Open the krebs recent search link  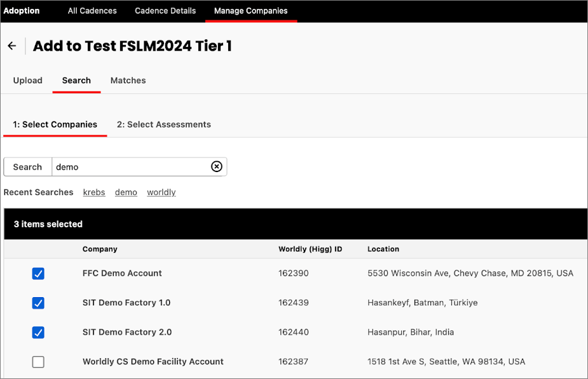tap(94, 192)
